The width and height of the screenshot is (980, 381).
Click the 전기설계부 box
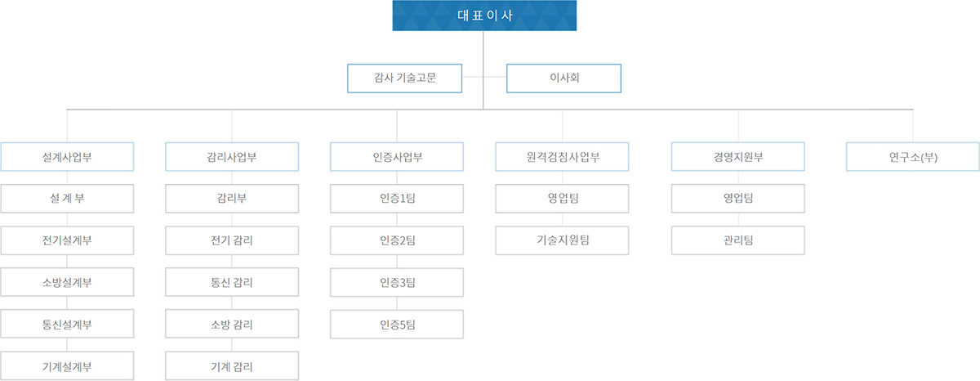click(67, 240)
